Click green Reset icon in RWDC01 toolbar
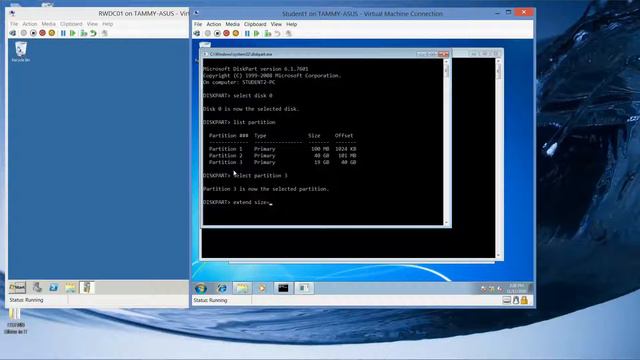The image size is (640, 360). [73, 33]
